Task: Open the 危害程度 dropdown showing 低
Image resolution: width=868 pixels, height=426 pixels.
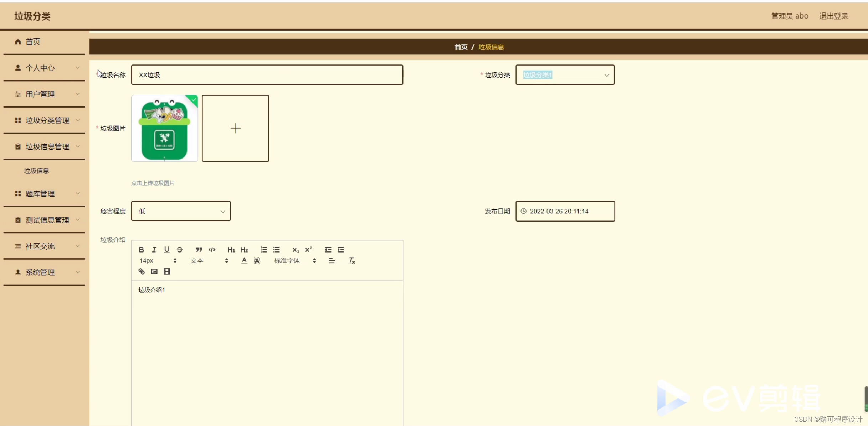Action: pos(181,211)
